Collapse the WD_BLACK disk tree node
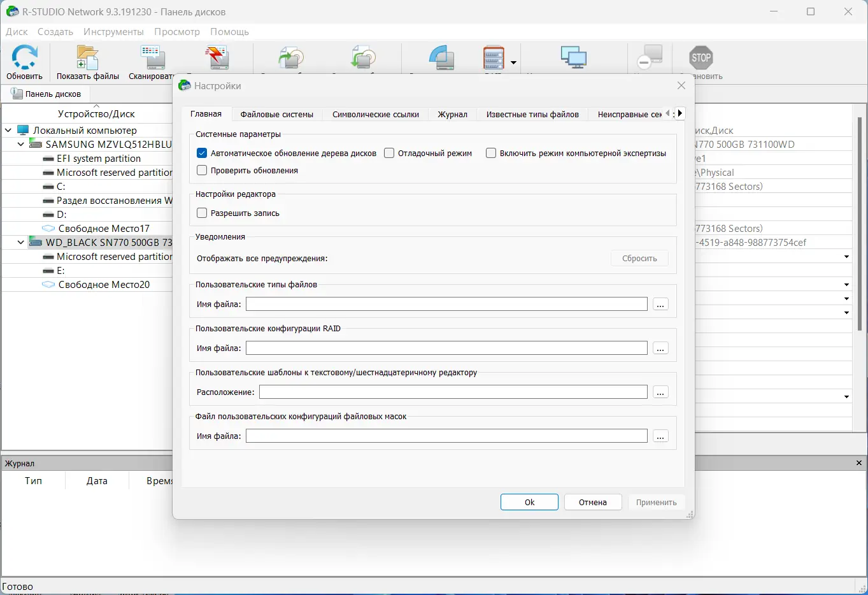868x595 pixels. [21, 242]
